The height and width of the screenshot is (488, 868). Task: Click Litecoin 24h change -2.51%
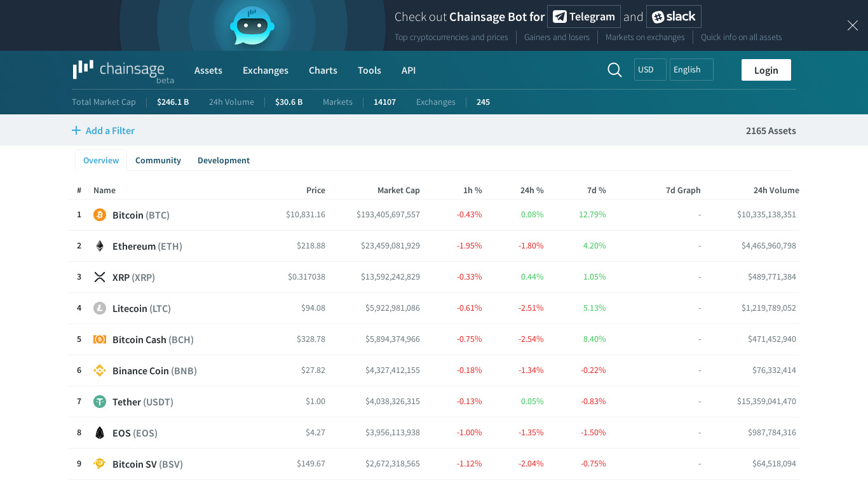click(x=531, y=308)
